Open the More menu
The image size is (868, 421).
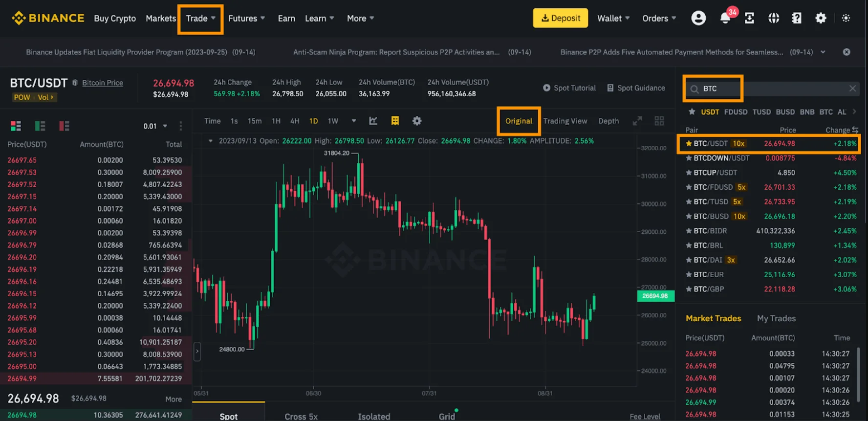pyautogui.click(x=361, y=19)
